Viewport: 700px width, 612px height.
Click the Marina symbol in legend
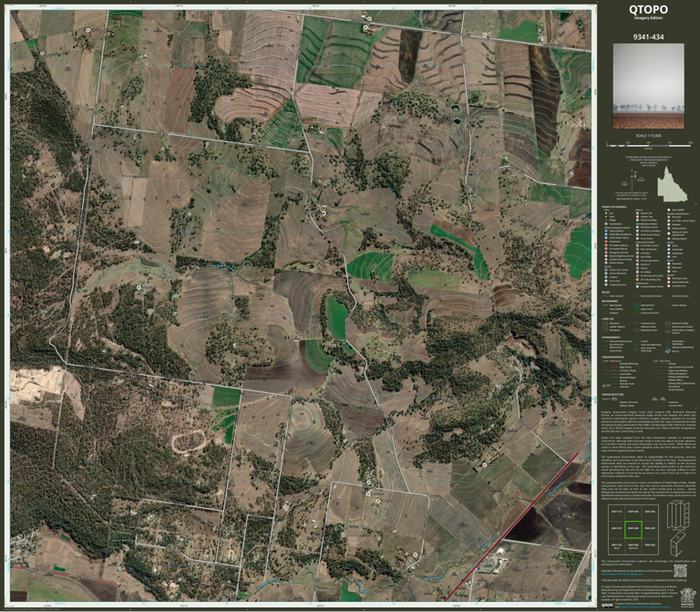tap(668, 351)
